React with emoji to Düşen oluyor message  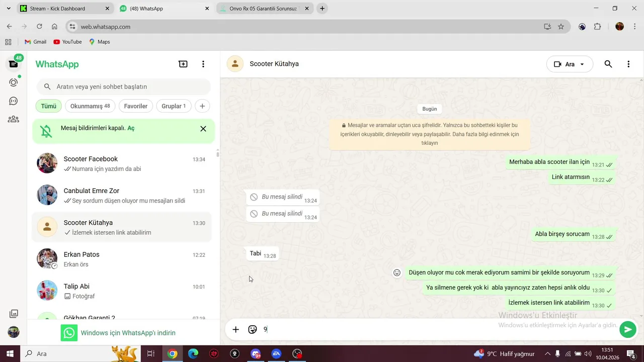pos(397,273)
